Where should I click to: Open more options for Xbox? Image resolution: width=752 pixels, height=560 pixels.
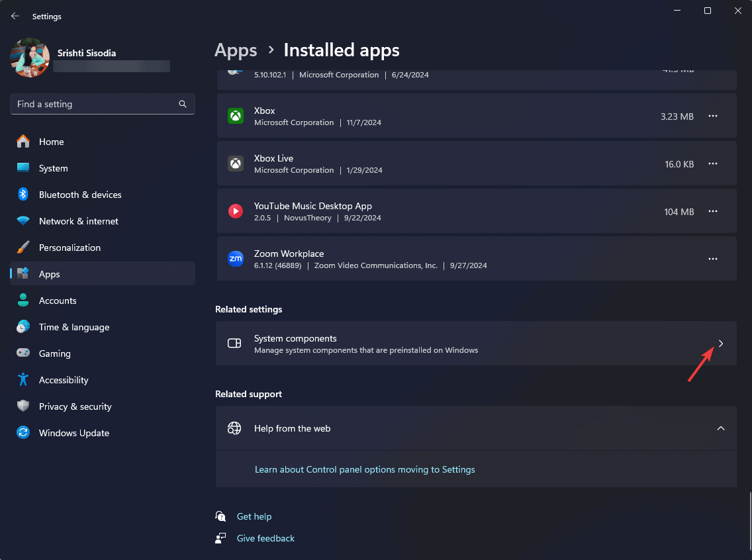point(713,116)
